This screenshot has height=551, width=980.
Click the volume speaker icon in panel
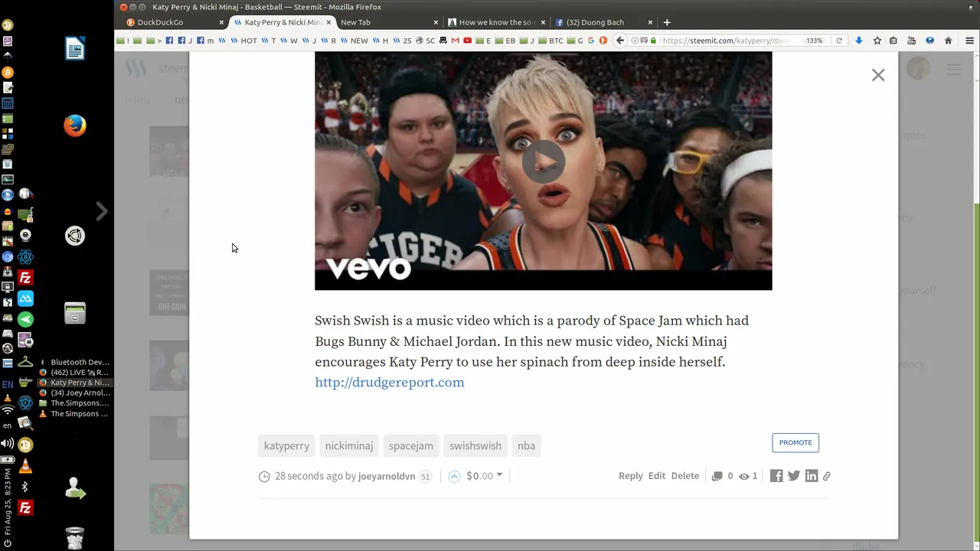click(8, 444)
